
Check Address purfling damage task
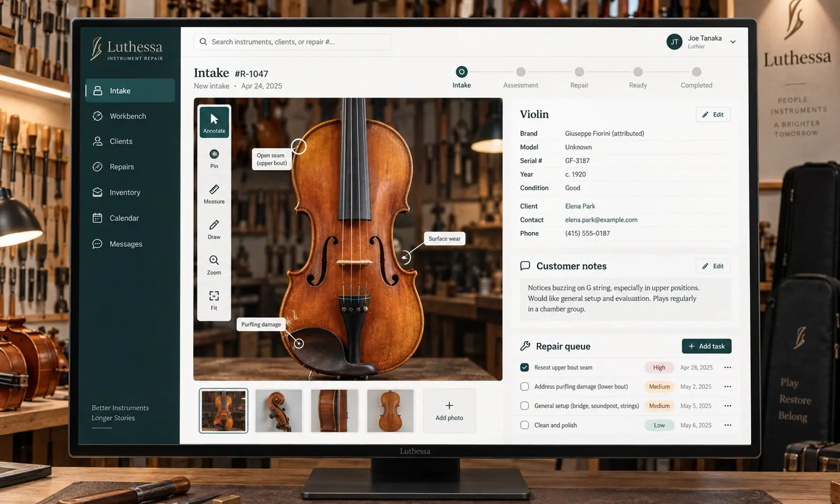click(x=524, y=386)
